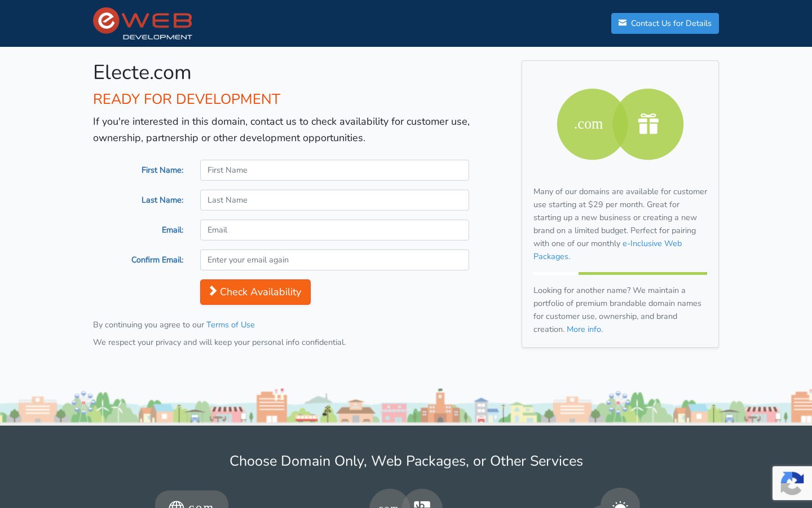This screenshot has width=812, height=508.
Task: Open the eWeb Development logo homepage
Action: (x=143, y=24)
